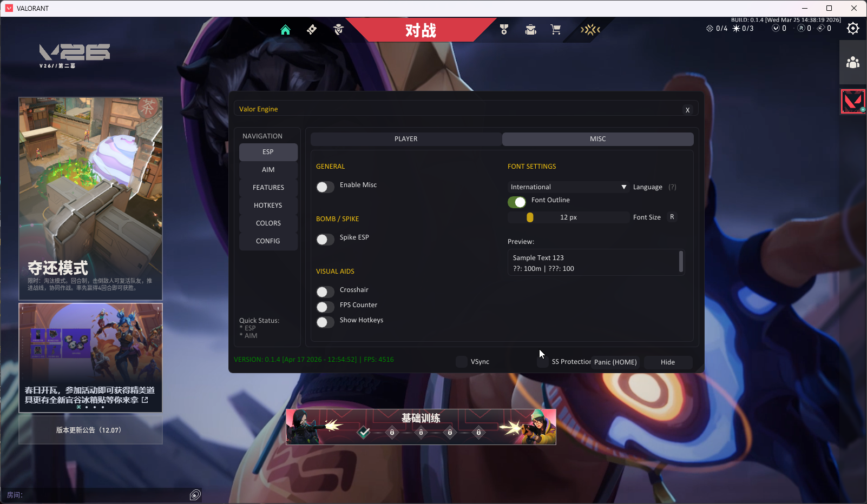The width and height of the screenshot is (867, 504).
Task: Open the shopping cart store icon
Action: coord(555,30)
